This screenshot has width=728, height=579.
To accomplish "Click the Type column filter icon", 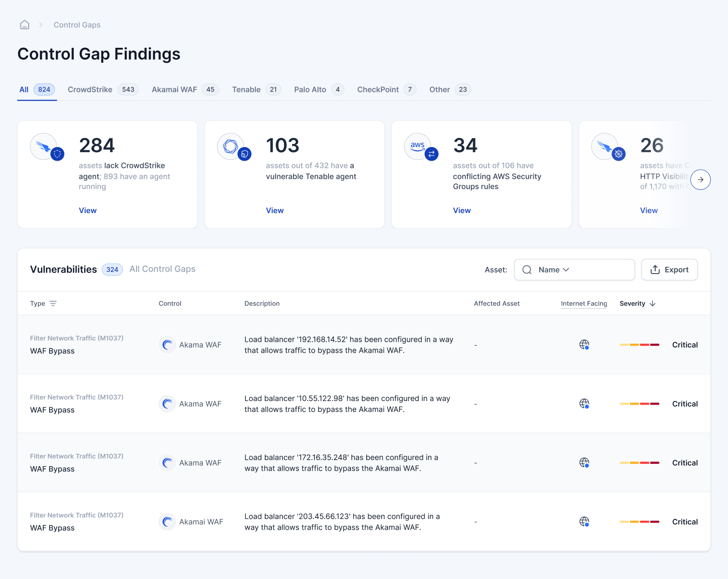I will [53, 304].
